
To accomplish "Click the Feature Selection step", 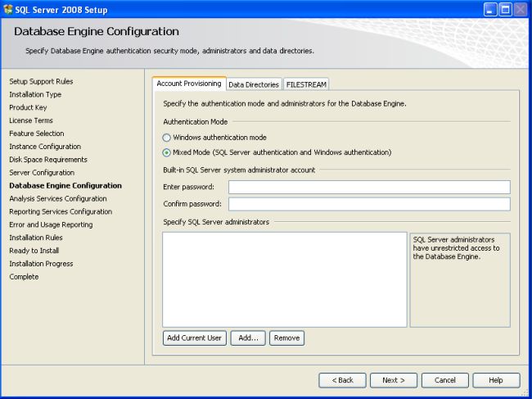I will [x=37, y=134].
